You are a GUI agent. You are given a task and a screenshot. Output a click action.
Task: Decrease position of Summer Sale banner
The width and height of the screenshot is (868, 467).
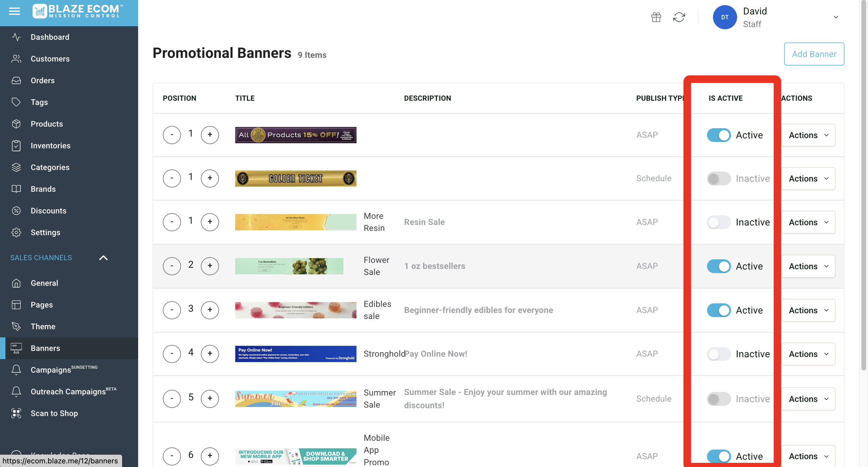click(172, 399)
